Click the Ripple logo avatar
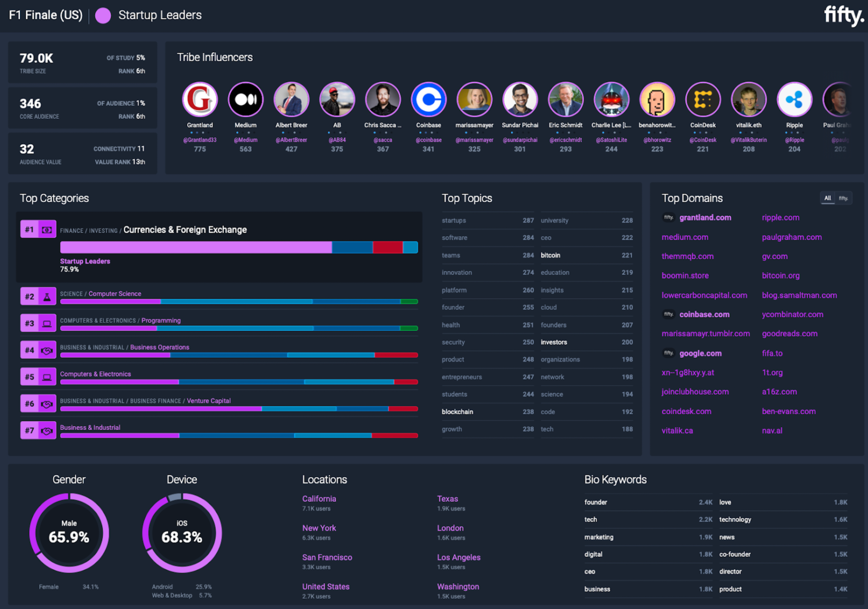The image size is (868, 609). pos(794,100)
